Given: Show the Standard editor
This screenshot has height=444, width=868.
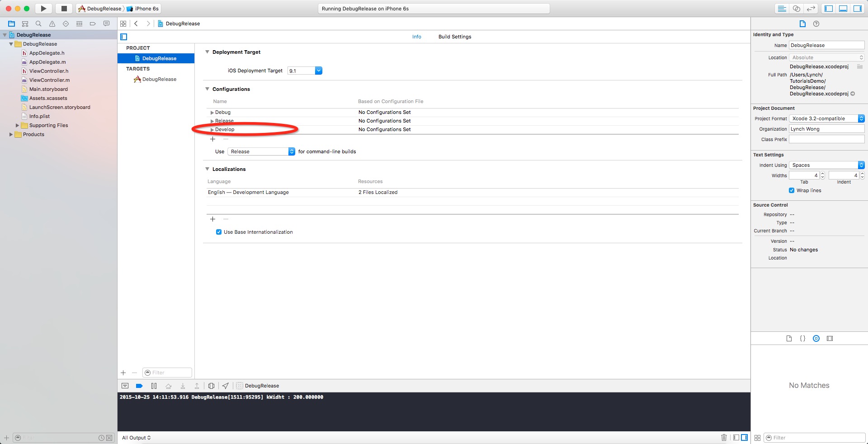Looking at the screenshot, I should [x=782, y=9].
